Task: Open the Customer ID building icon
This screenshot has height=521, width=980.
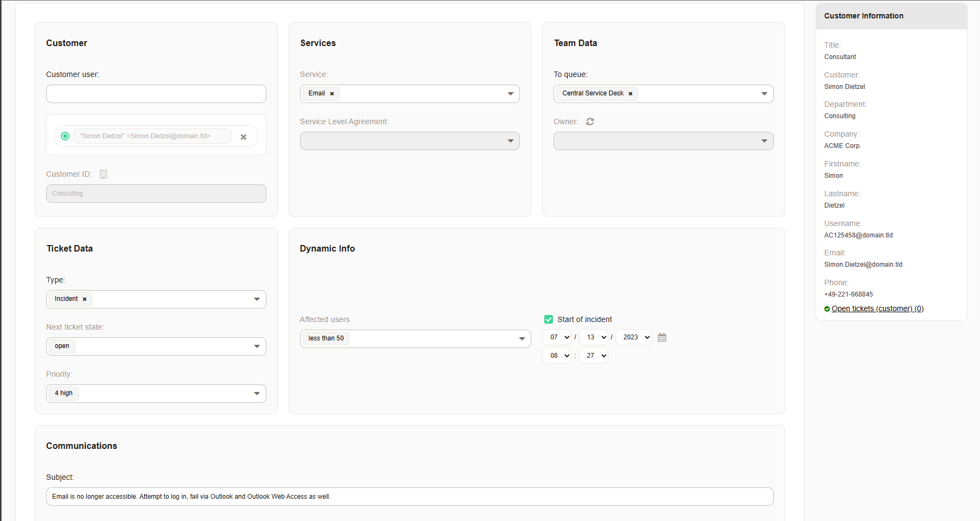Action: tap(104, 174)
